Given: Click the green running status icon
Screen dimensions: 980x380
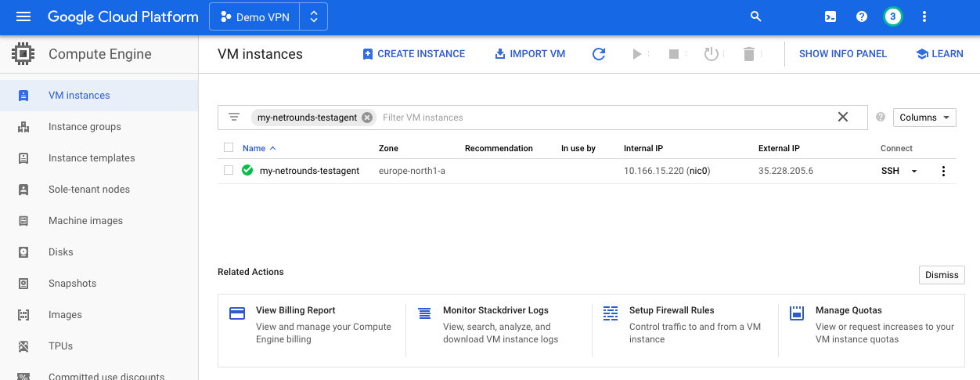Looking at the screenshot, I should pyautogui.click(x=247, y=170).
